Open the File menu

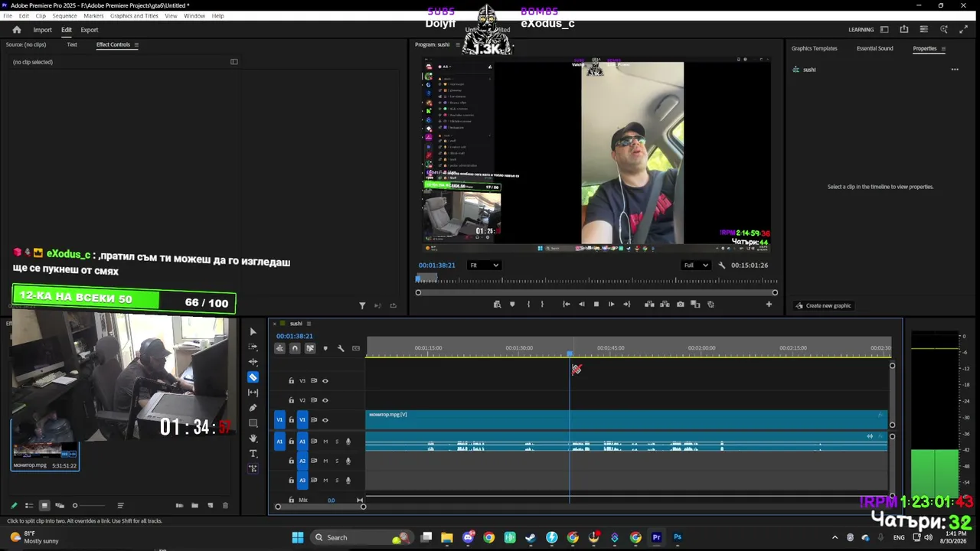coord(8,16)
